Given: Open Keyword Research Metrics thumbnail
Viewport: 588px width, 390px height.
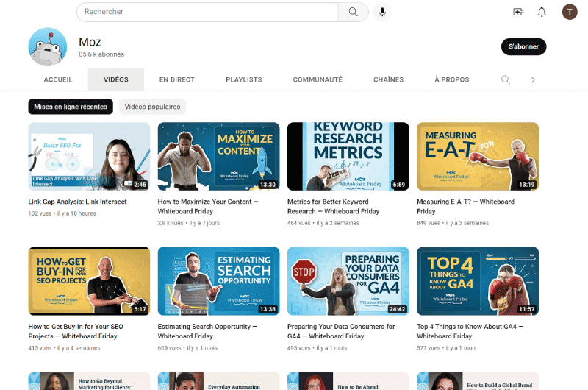Looking at the screenshot, I should pos(348,156).
